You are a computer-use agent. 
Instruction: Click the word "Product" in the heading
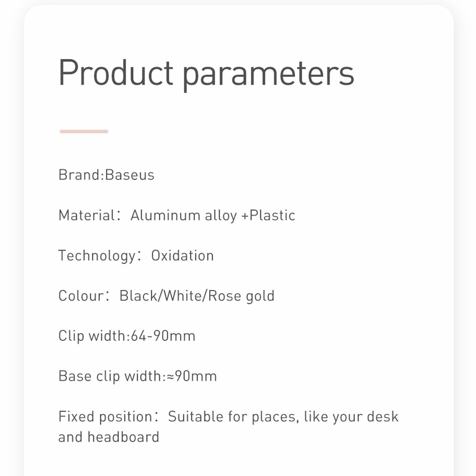116,72
